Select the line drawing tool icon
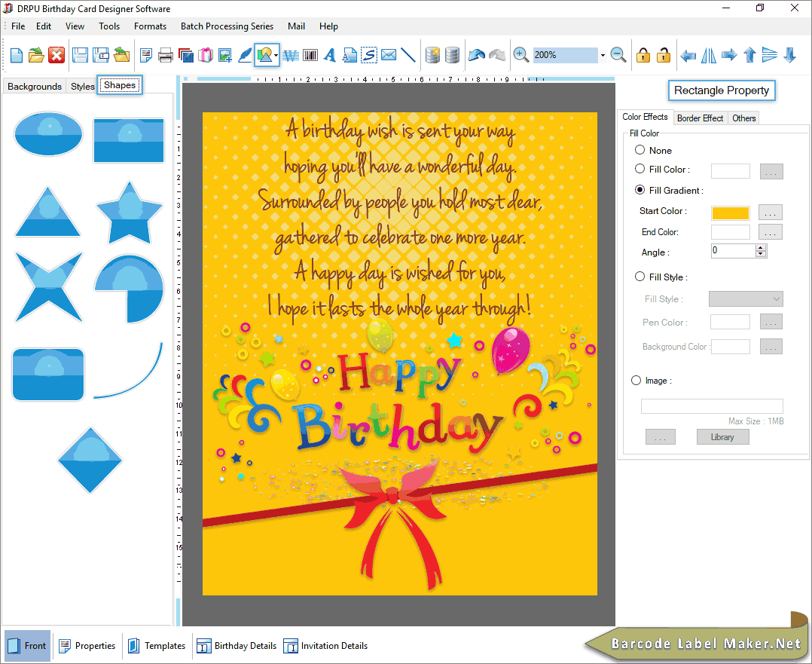The image size is (812, 664). [x=408, y=55]
